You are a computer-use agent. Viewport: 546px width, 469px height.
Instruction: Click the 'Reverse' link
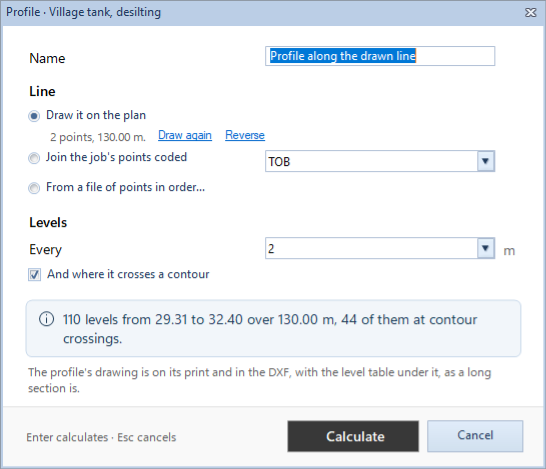[245, 135]
